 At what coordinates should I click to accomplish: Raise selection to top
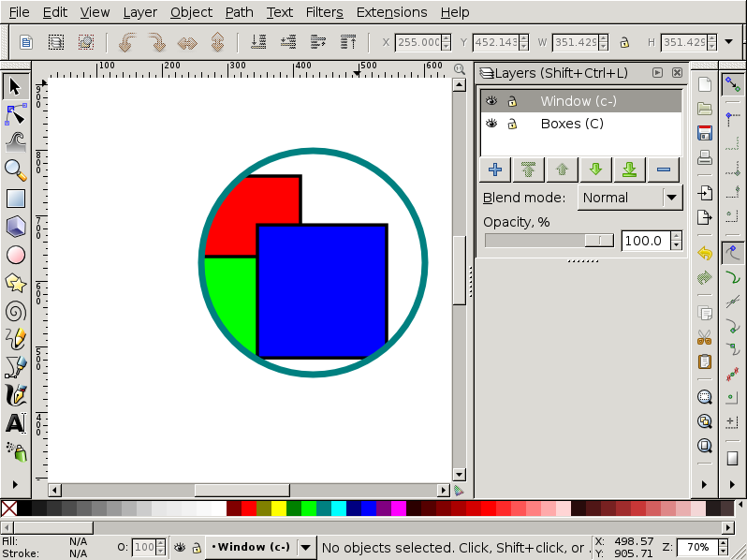[x=348, y=42]
